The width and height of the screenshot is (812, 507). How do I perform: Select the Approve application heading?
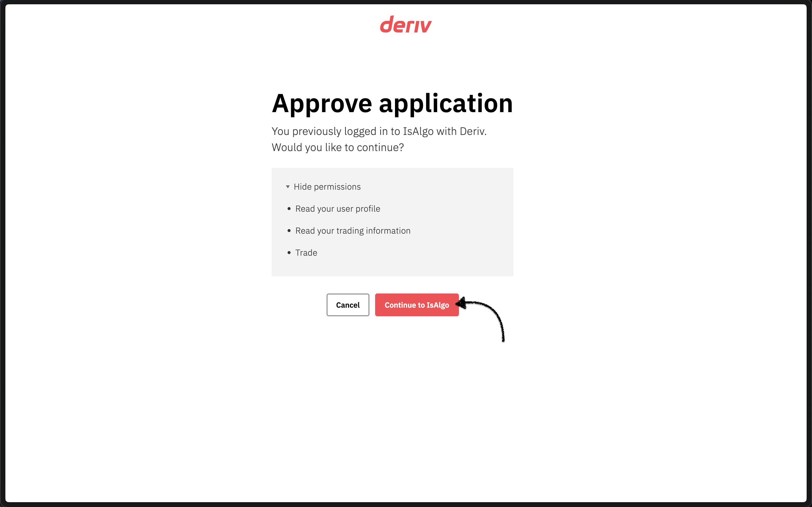[x=392, y=103]
